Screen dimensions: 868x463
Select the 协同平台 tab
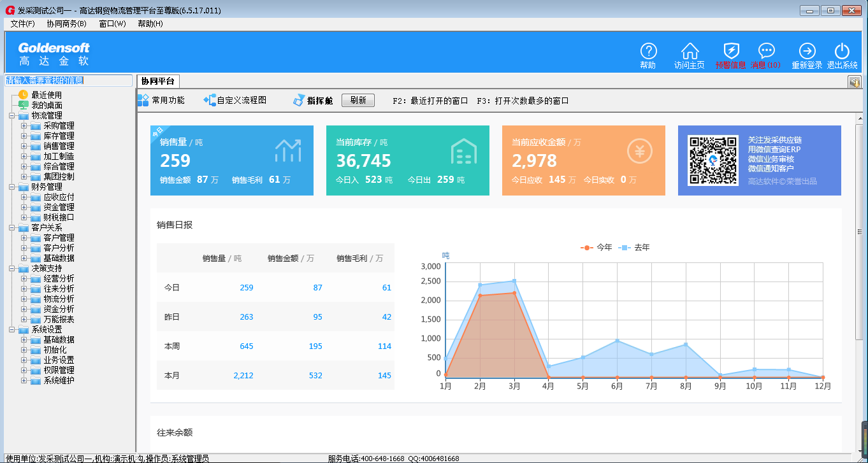pos(158,82)
